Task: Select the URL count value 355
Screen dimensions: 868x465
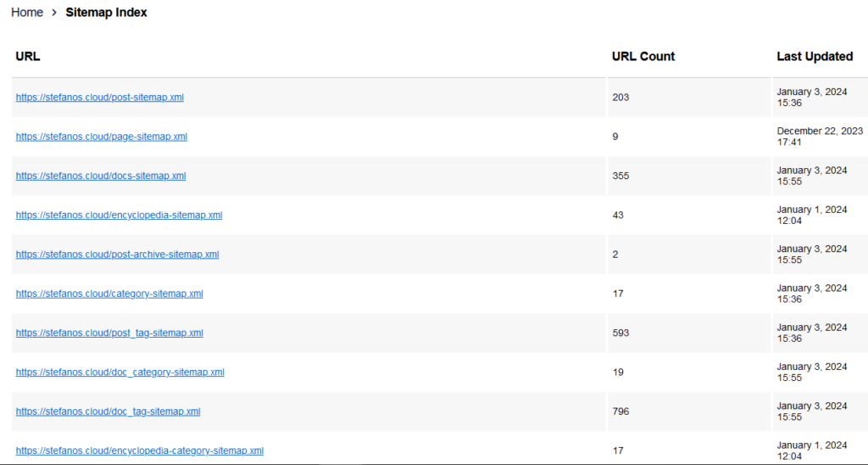Action: (620, 176)
